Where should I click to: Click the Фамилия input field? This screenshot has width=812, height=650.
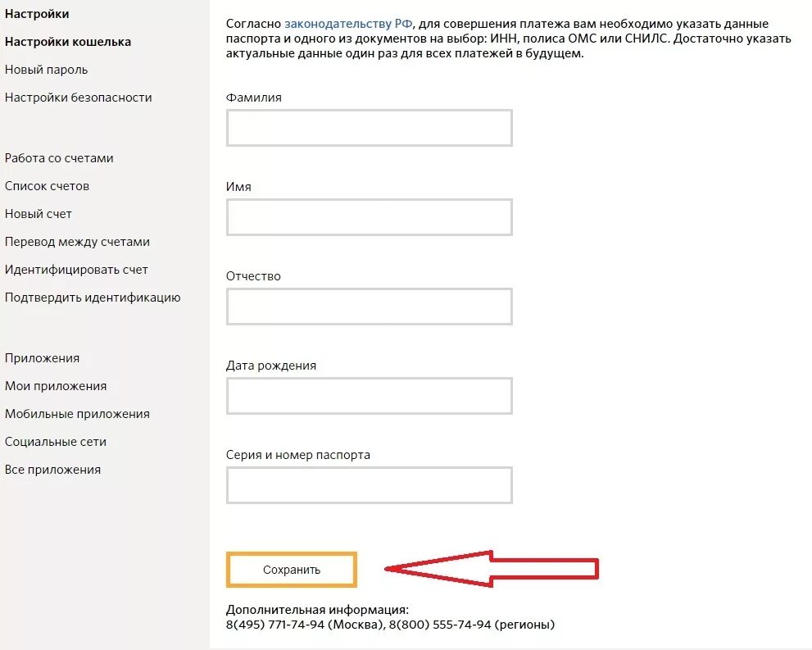point(369,128)
